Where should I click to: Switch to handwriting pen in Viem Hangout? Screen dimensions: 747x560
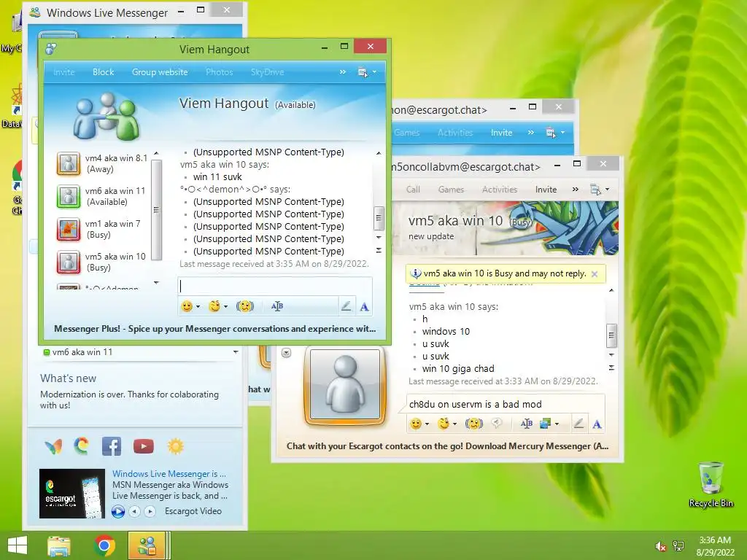(x=347, y=306)
